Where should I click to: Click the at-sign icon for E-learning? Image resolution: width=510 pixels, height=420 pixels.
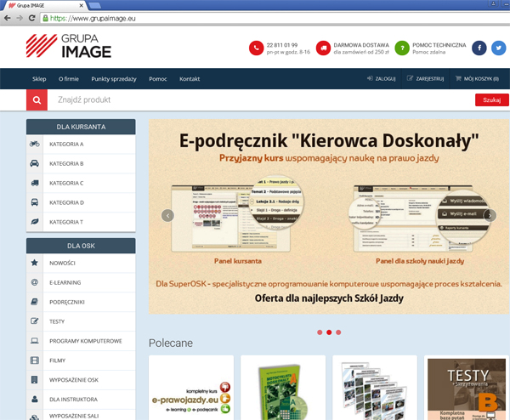point(35,282)
